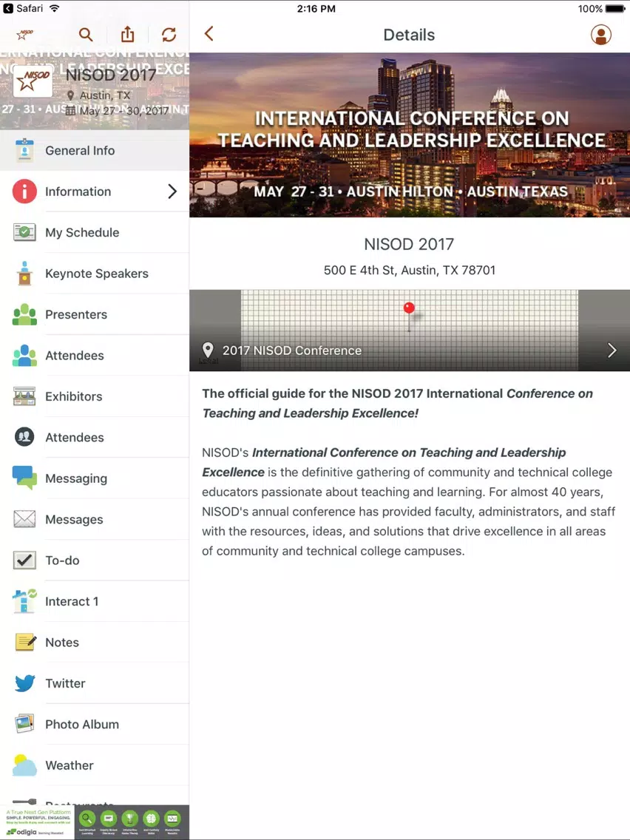Open Photo Album
This screenshot has height=840, width=630.
tap(95, 725)
